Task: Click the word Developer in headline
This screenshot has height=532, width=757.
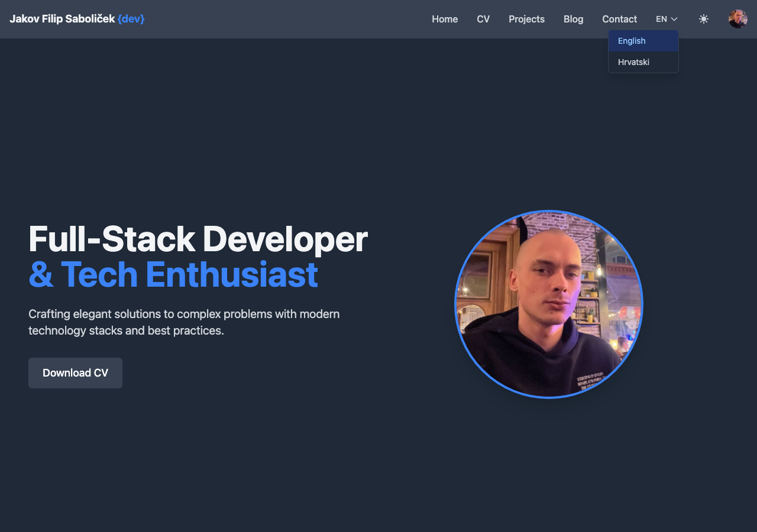Action: [x=285, y=239]
